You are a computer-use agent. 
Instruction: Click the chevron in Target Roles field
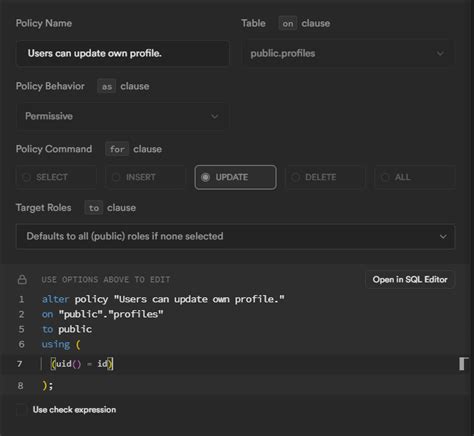click(443, 236)
